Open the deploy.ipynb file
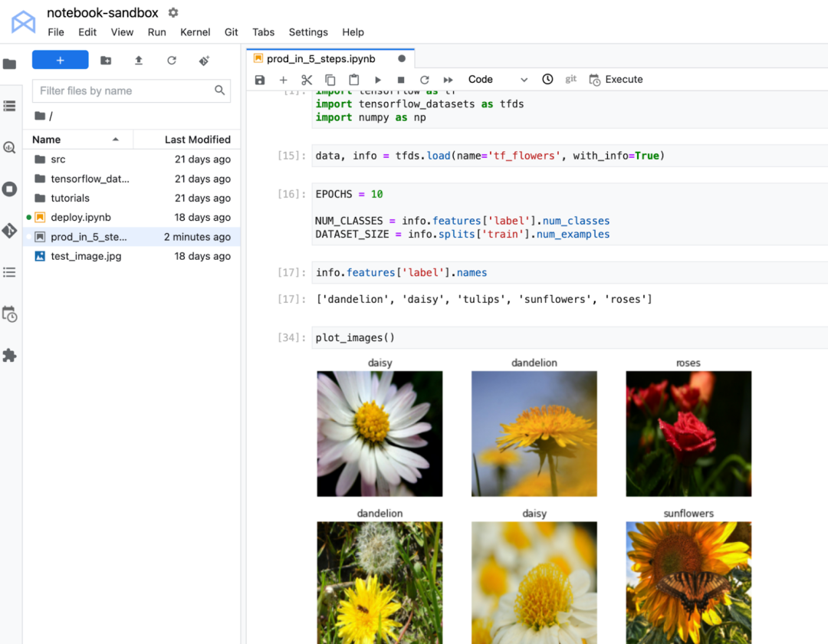828x644 pixels. (x=80, y=218)
